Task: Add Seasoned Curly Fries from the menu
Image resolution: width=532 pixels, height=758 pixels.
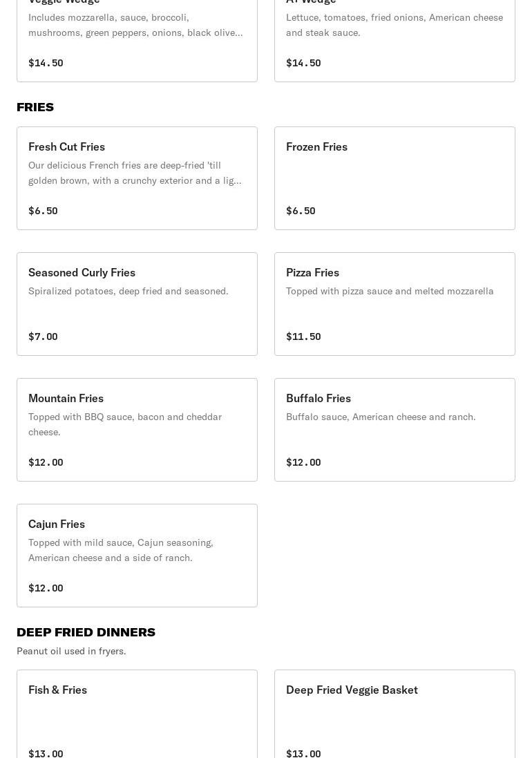Action: click(x=137, y=303)
